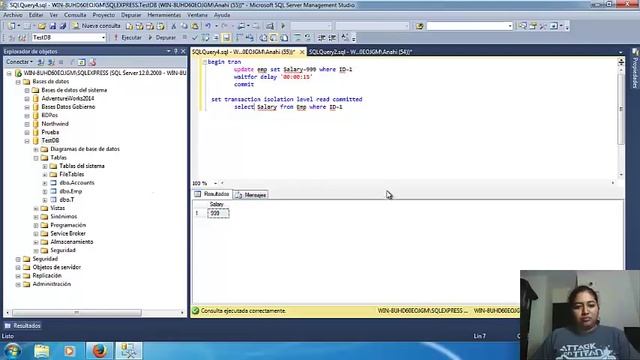Click the Paste icon in toolbar

195,26
